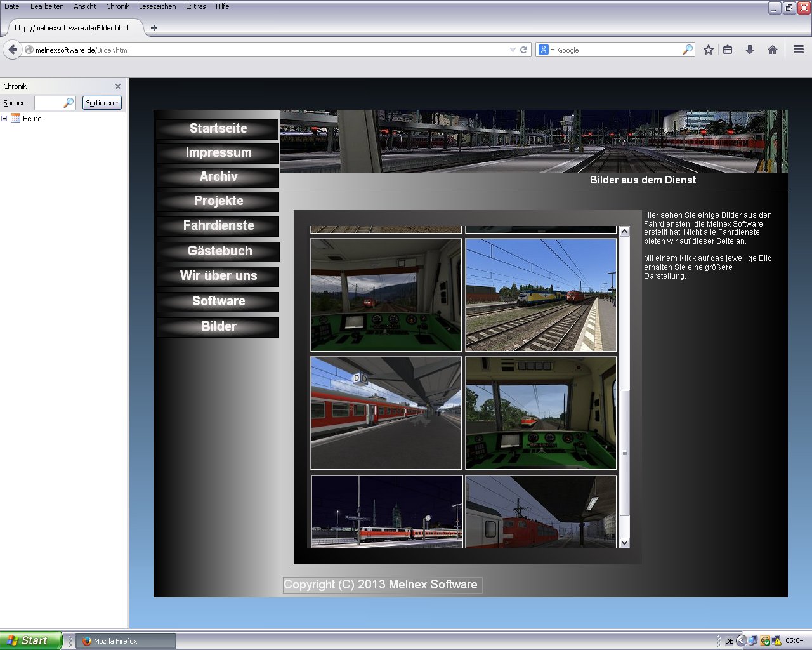This screenshot has width=812, height=650.
Task: Open the Bearbeiten menu
Action: (47, 6)
